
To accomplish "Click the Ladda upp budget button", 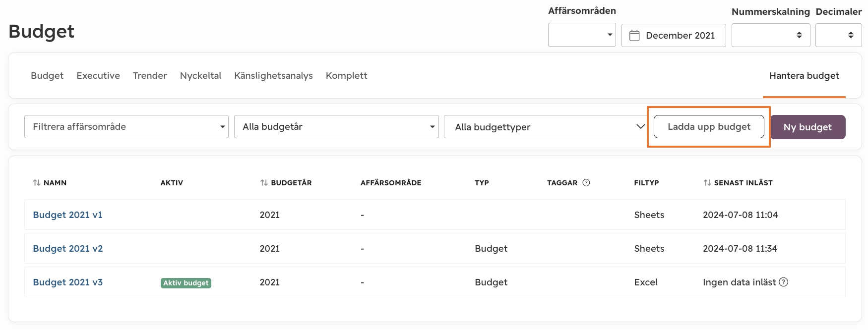I will pos(709,127).
